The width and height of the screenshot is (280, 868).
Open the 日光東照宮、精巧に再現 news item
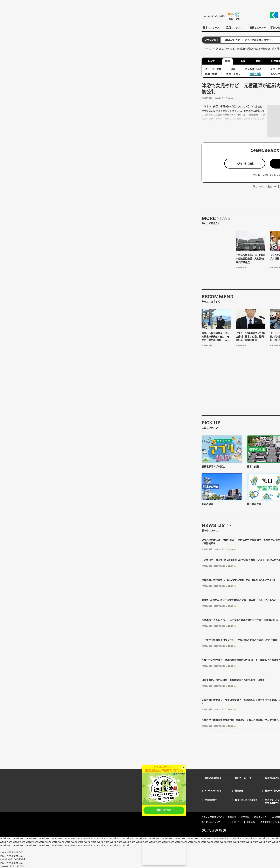pos(233,680)
